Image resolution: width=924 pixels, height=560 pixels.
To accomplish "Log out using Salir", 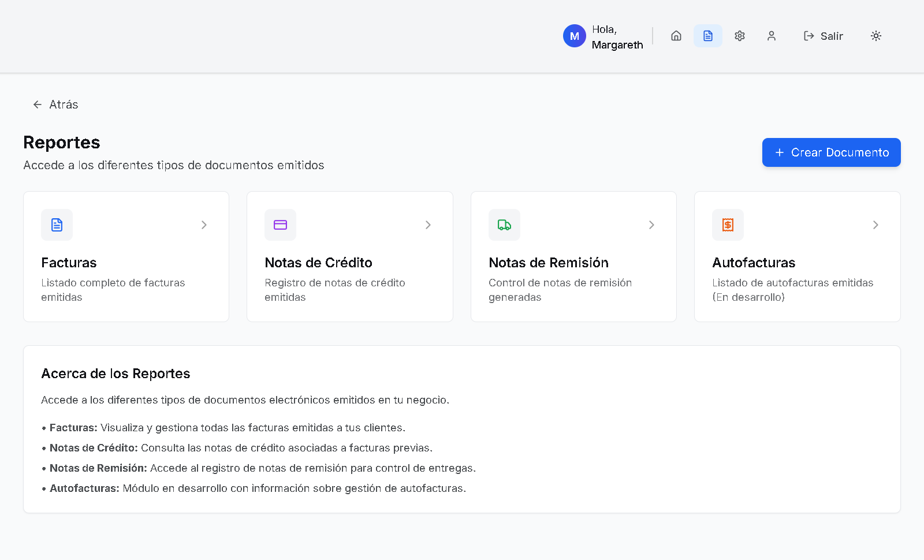I will 824,36.
